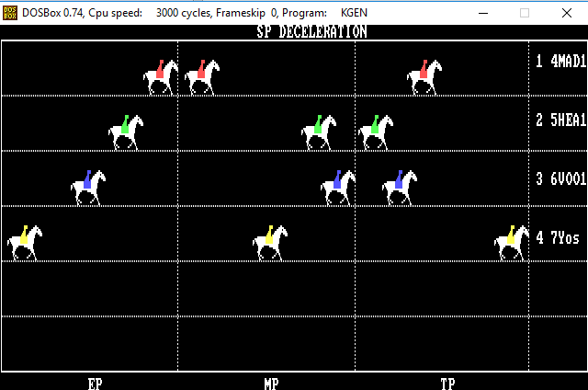Select the green horse in the EP column
This screenshot has width=588, height=390.
pos(126,132)
